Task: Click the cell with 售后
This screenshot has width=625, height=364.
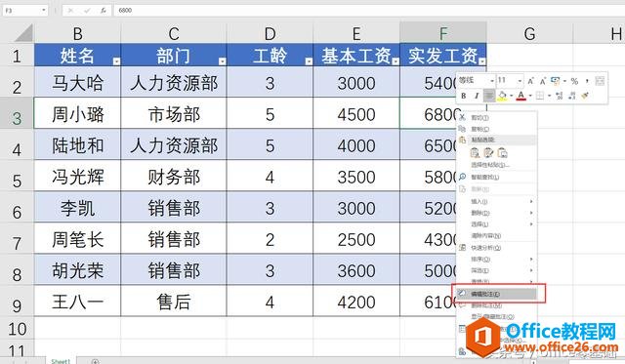Action: coord(174,302)
